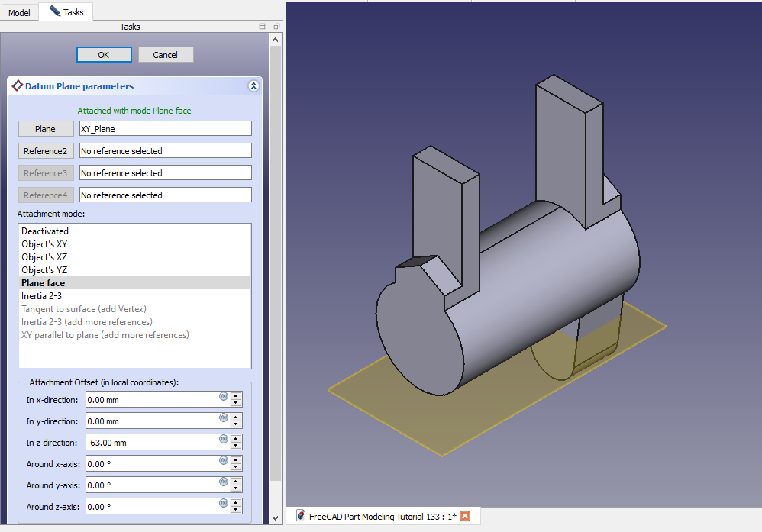762x532 pixels.
Task: Open expression editor for Around y-axis
Action: pyautogui.click(x=224, y=482)
